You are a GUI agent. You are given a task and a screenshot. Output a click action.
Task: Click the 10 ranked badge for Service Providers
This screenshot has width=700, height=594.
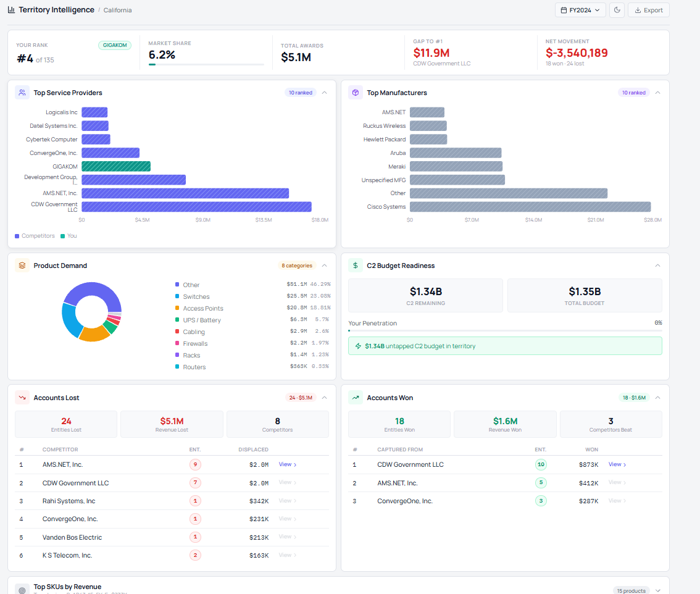tap(301, 93)
